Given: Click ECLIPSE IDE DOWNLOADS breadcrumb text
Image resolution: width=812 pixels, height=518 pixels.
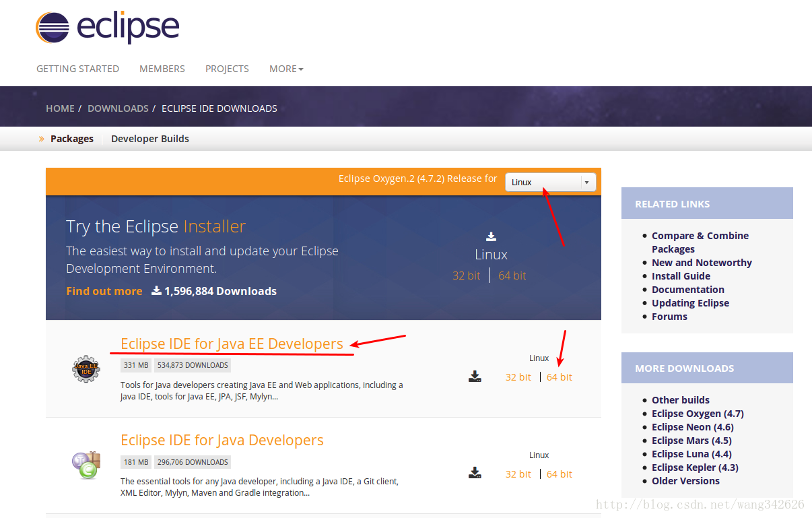Looking at the screenshot, I should 219,108.
